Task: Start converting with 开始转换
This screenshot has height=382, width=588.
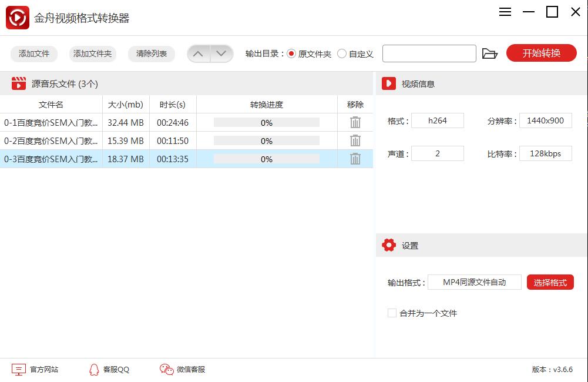Action: pos(542,53)
